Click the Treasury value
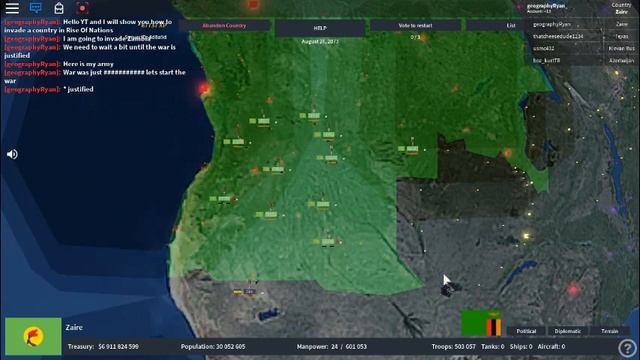The width and height of the screenshot is (640, 360). [118, 347]
